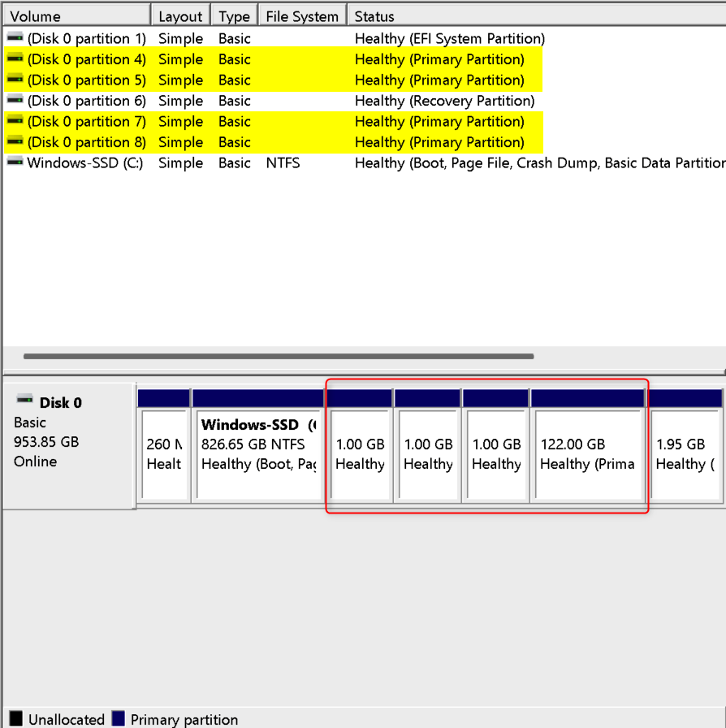The width and height of the screenshot is (726, 728).
Task: Click the File System column header
Action: [x=301, y=15]
